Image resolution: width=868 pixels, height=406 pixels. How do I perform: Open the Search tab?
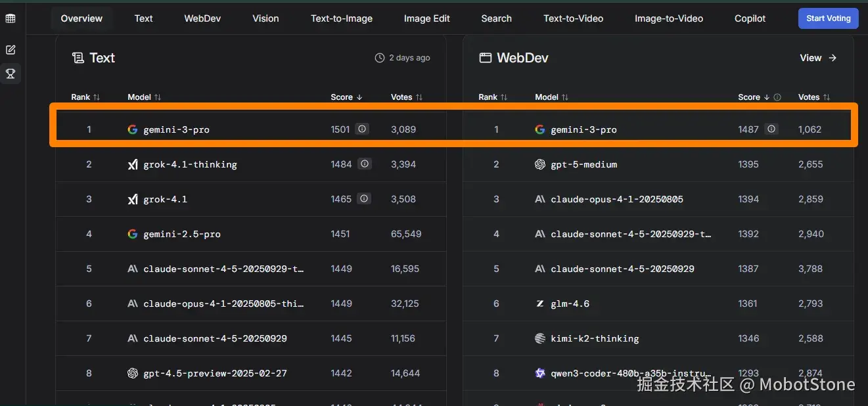[x=496, y=18]
